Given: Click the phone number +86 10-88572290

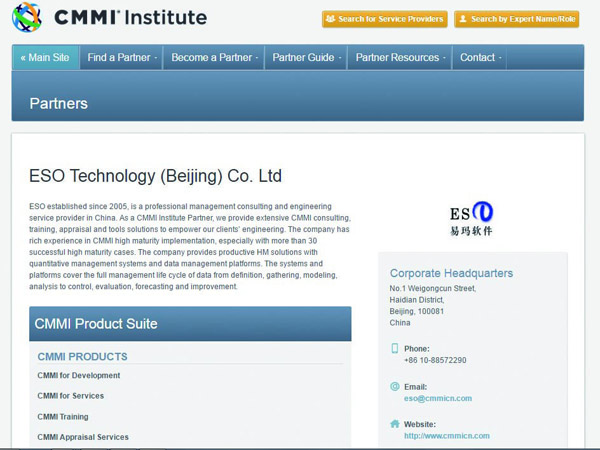Looking at the screenshot, I should tap(435, 360).
